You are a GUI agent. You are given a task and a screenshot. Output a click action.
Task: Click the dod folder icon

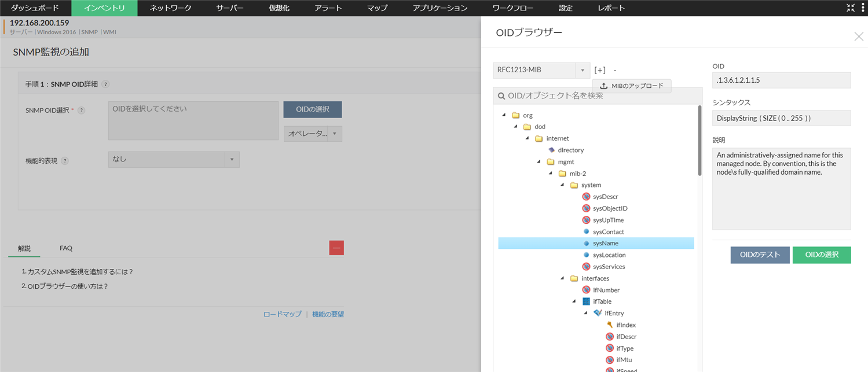click(527, 127)
